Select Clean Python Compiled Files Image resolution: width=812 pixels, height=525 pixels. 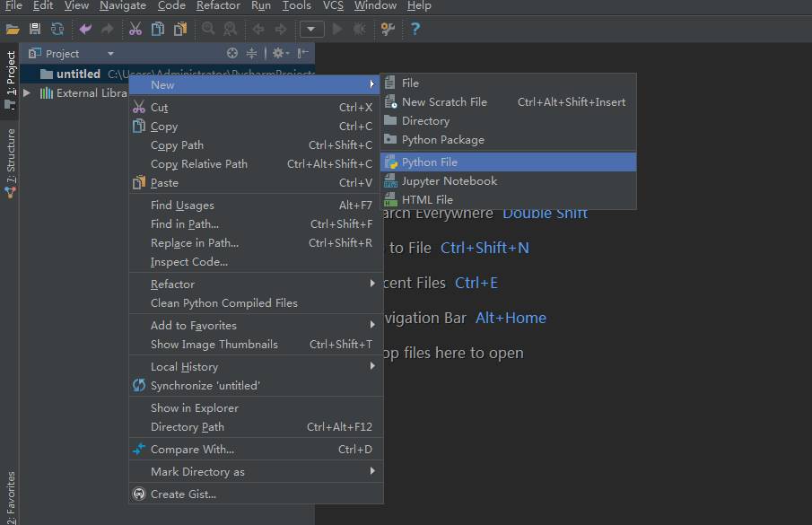tap(254, 303)
